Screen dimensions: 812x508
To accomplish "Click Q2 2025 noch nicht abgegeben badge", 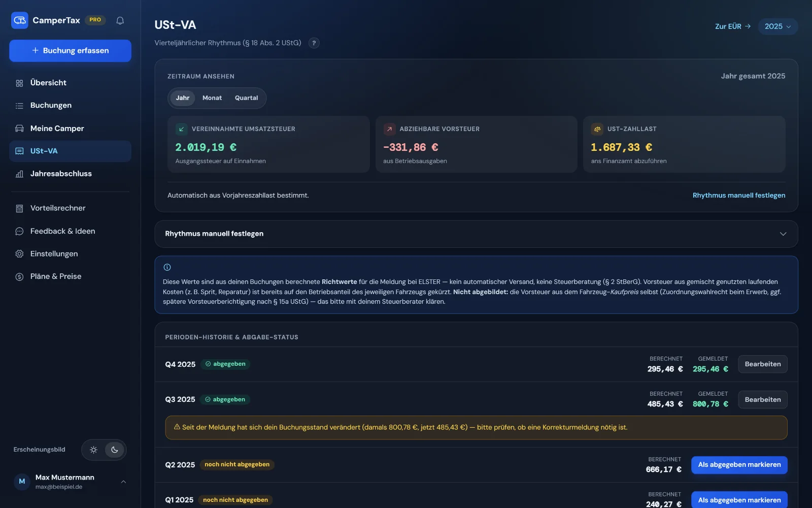I will coord(237,465).
